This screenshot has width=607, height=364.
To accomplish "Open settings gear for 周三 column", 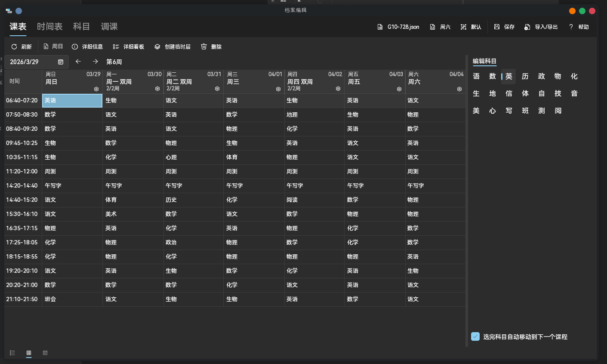I will coord(278,89).
